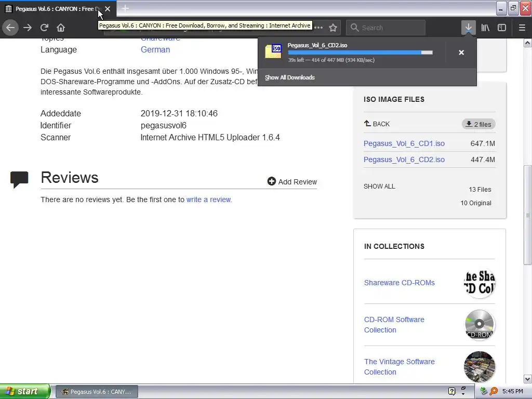Click the write a review link
The width and height of the screenshot is (532, 399).
click(208, 199)
